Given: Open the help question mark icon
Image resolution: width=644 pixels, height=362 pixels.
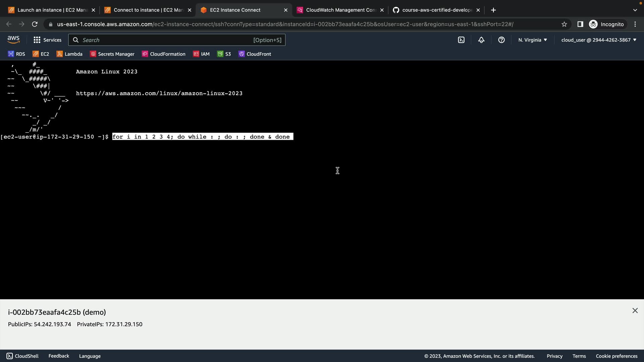Looking at the screenshot, I should 501,40.
